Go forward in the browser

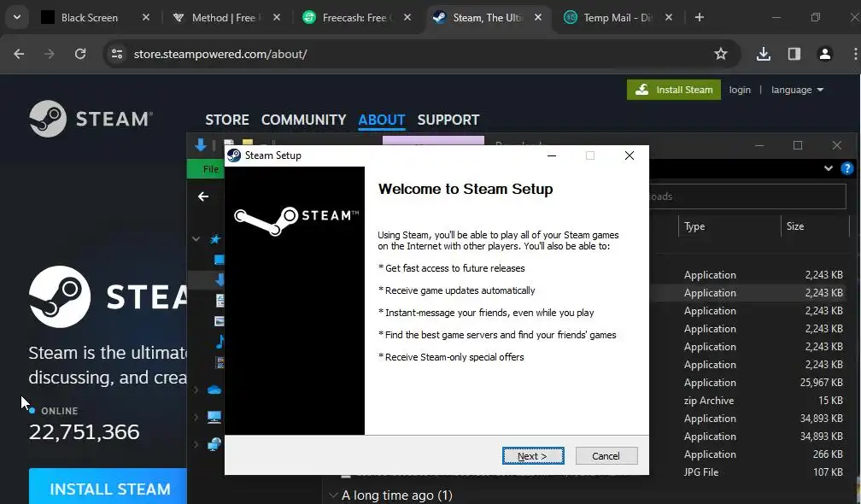click(50, 54)
